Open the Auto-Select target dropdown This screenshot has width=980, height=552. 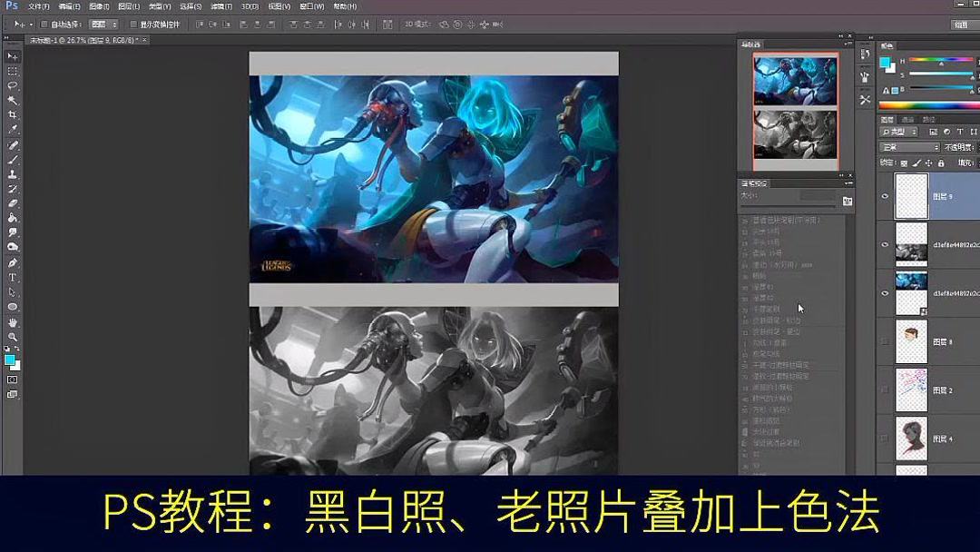click(x=102, y=25)
